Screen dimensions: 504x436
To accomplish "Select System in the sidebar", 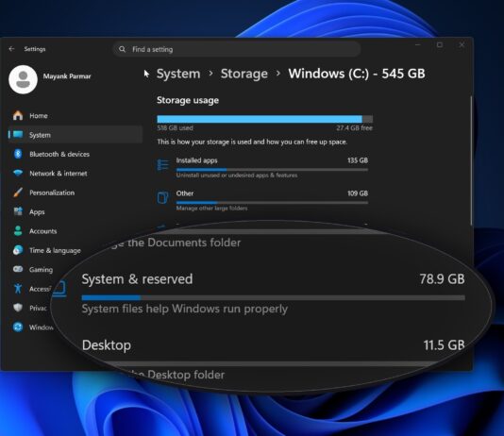I will (x=76, y=135).
